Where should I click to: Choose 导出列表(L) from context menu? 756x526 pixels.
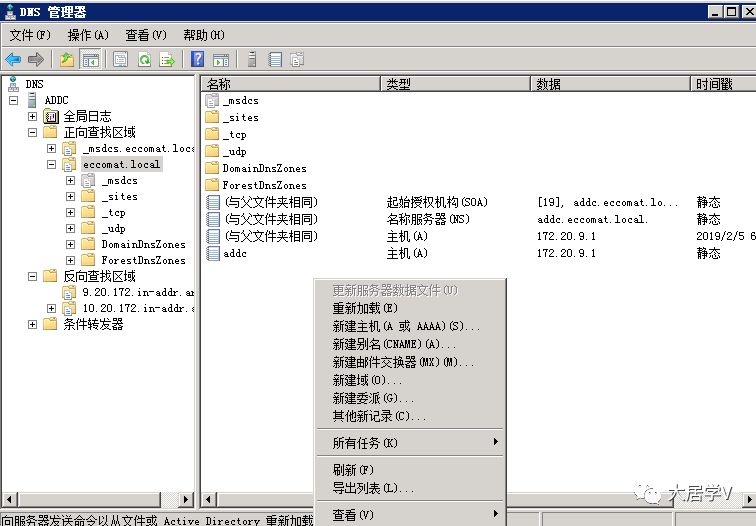410,488
